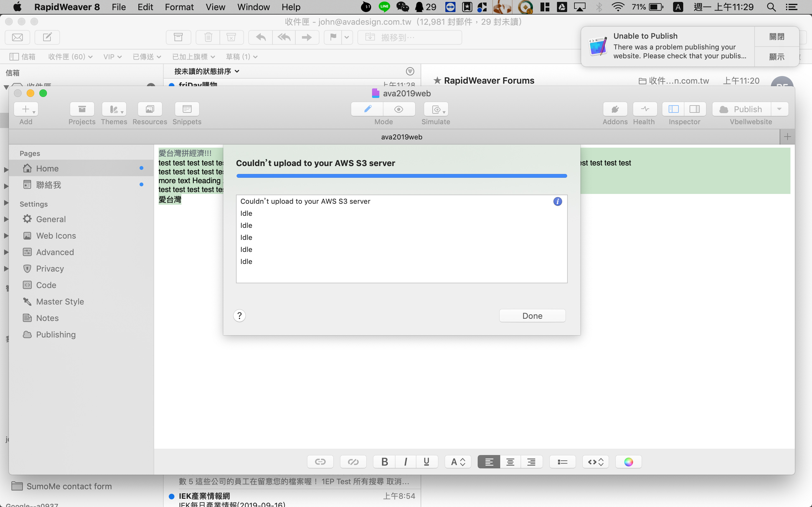Click the bulleted list formatting icon
This screenshot has height=507, width=812.
click(562, 462)
